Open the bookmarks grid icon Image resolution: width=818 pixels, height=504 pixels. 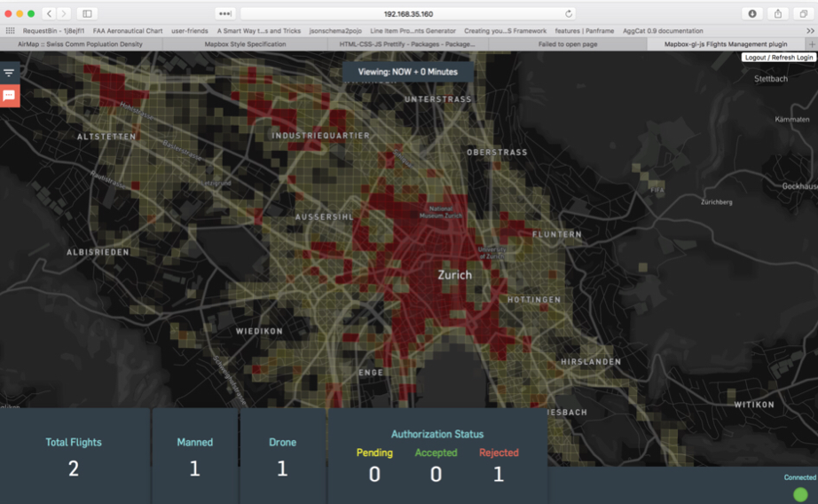(10, 31)
